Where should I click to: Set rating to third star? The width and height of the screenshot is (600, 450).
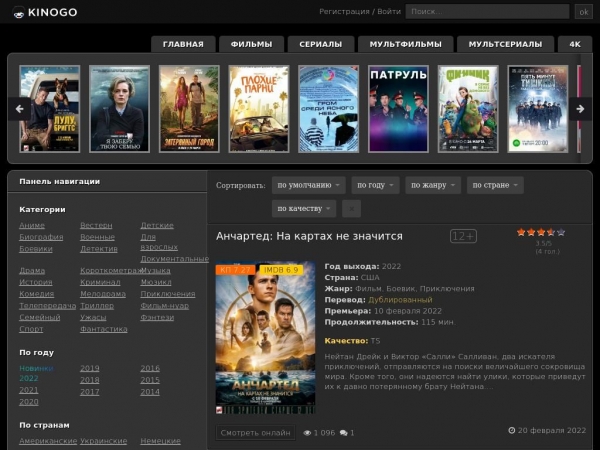[x=541, y=232]
